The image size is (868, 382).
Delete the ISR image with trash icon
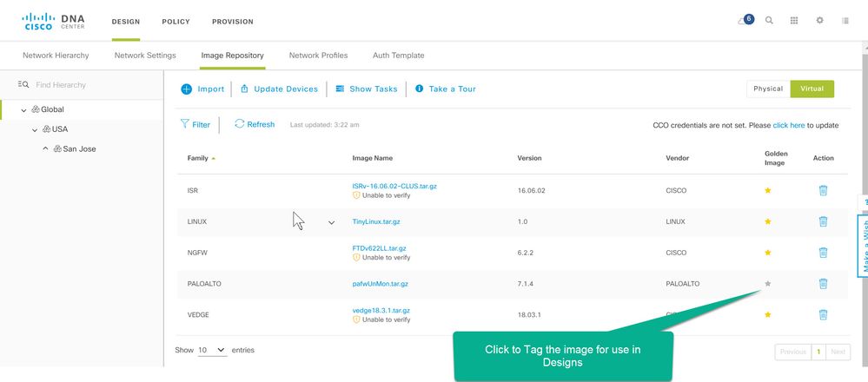pyautogui.click(x=823, y=190)
